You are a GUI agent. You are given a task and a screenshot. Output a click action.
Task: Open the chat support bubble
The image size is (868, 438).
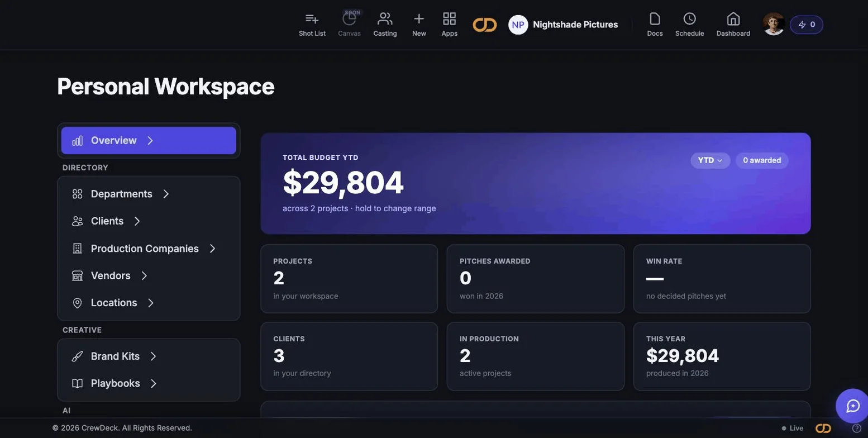coord(853,406)
